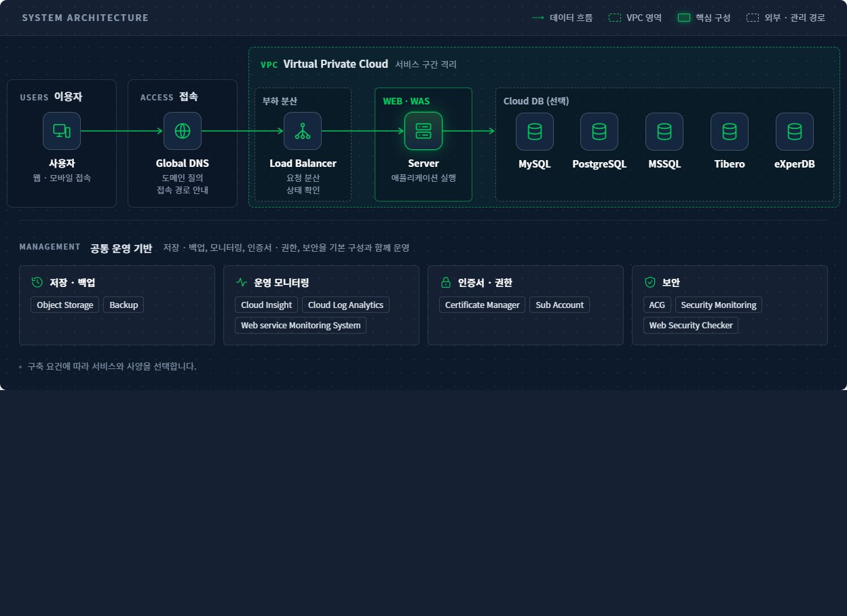Select the Load Balancer network icon
This screenshot has height=616, width=847.
point(303,131)
